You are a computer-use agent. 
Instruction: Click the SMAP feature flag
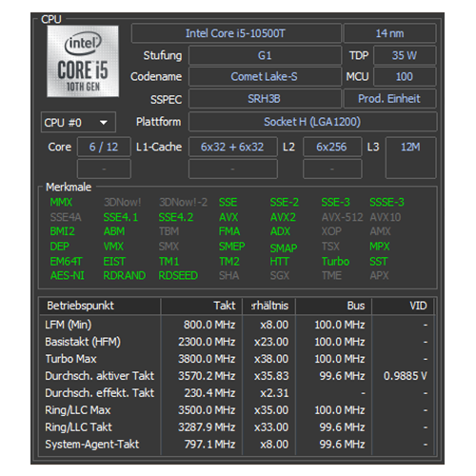pos(284,248)
